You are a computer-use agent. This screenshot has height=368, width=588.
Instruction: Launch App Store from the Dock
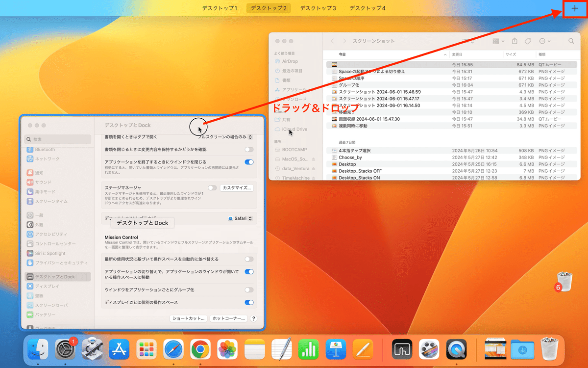119,350
